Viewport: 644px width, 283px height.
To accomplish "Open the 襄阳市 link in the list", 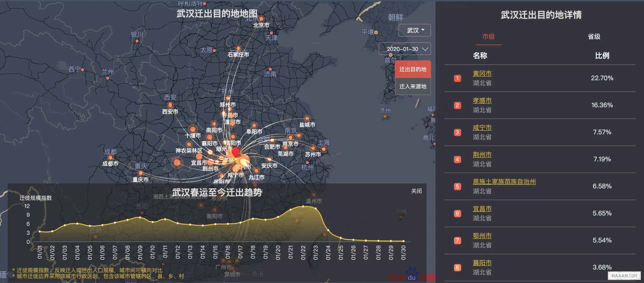I will click(482, 263).
